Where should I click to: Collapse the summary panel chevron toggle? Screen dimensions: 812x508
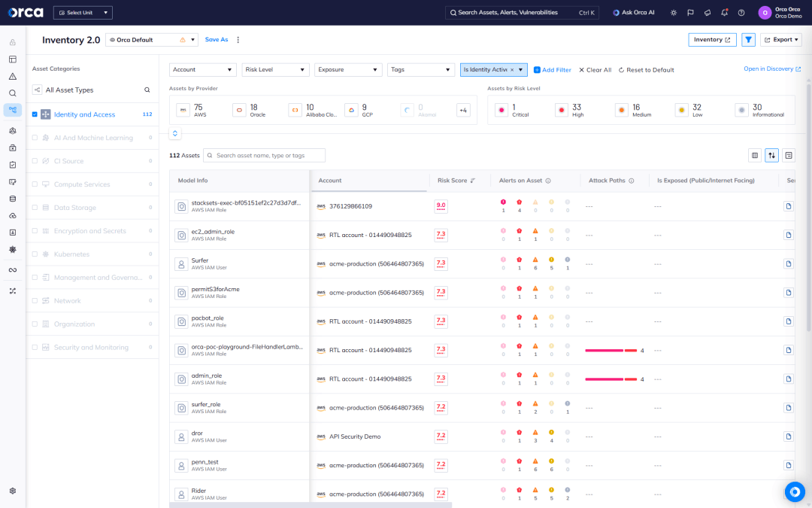[175, 133]
